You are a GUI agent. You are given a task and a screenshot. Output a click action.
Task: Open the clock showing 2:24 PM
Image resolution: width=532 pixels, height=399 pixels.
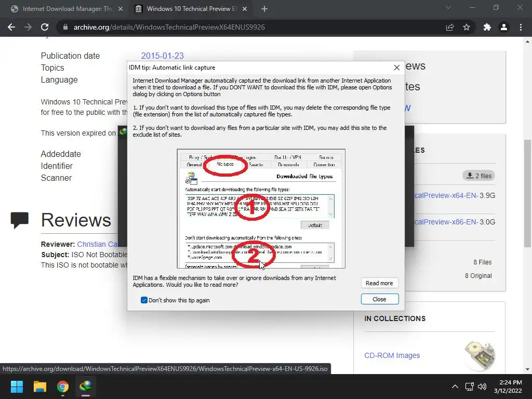click(x=508, y=387)
